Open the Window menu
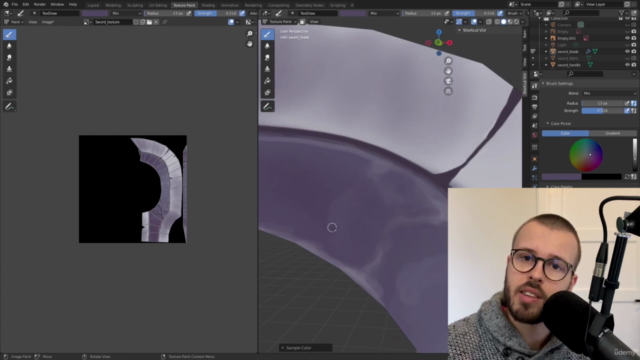Screen dimensions: 640x360 tap(57, 4)
